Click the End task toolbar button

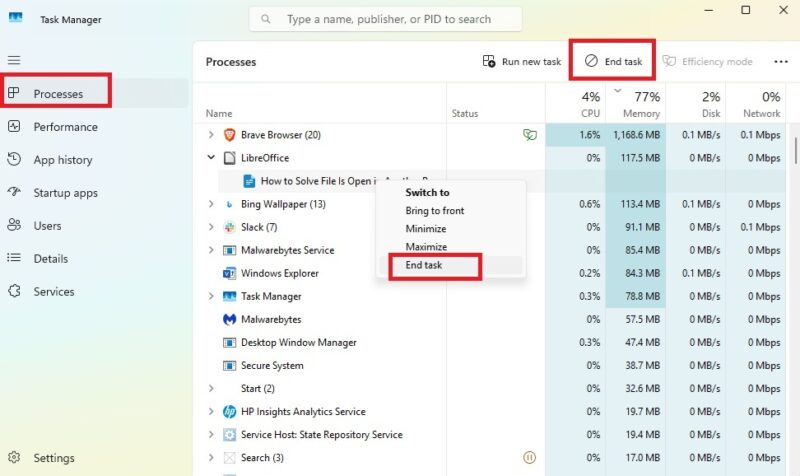pos(613,61)
